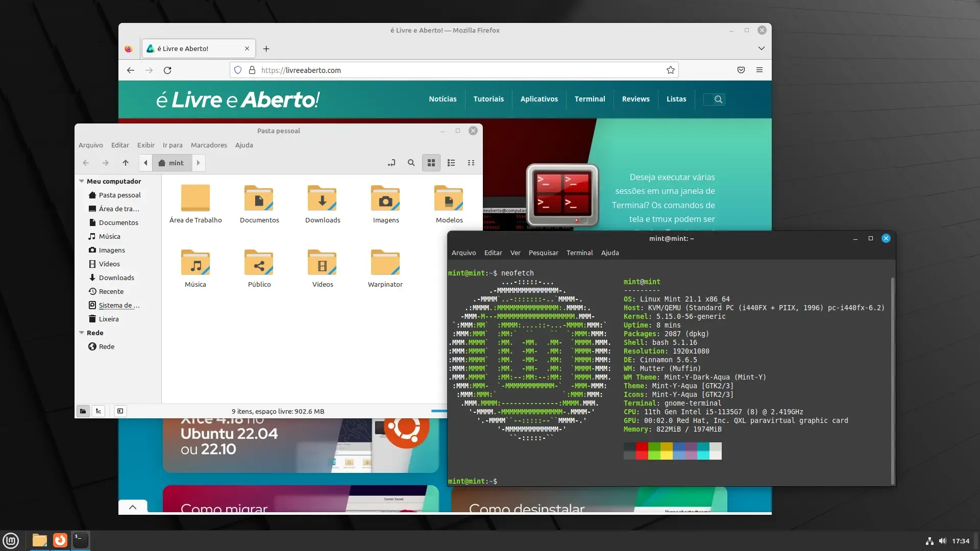Switch to Firefox in the taskbar
This screenshot has height=551, width=980.
click(60, 540)
